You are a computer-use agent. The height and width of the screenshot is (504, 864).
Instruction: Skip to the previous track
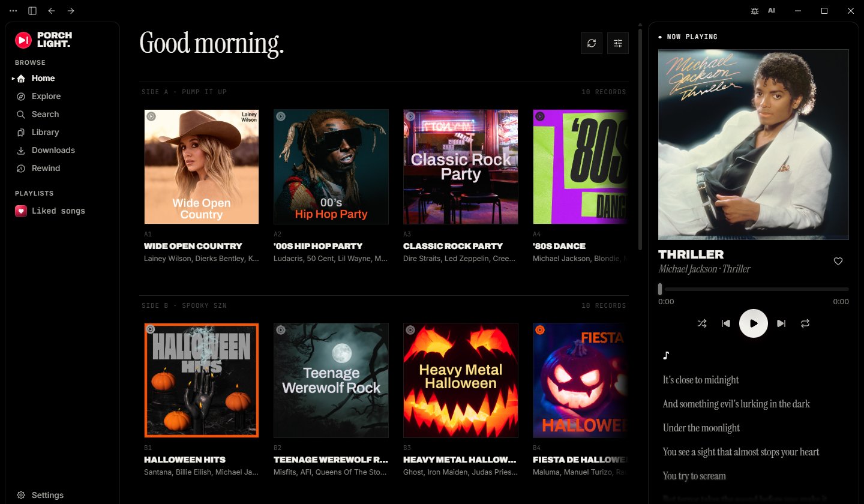click(x=726, y=323)
